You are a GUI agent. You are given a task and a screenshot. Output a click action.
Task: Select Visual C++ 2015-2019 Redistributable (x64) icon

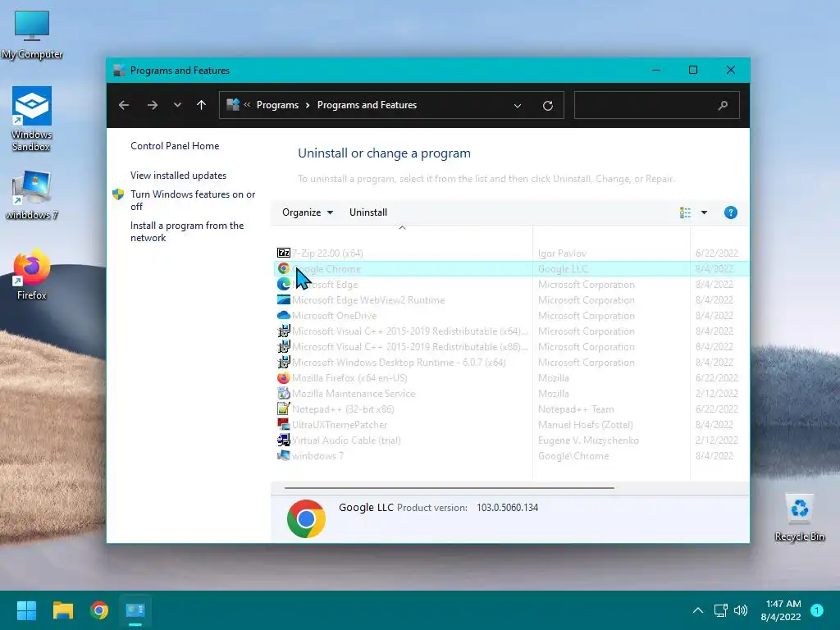[x=283, y=331]
